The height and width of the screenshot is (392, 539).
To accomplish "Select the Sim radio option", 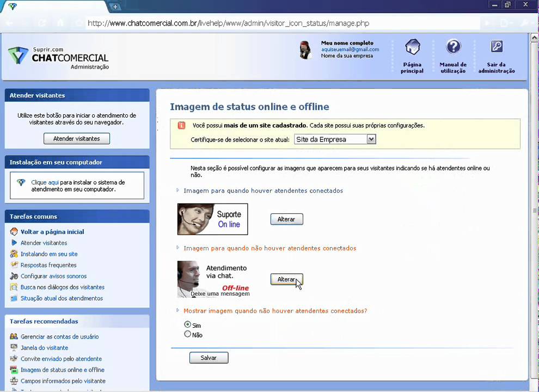I will click(x=188, y=324).
